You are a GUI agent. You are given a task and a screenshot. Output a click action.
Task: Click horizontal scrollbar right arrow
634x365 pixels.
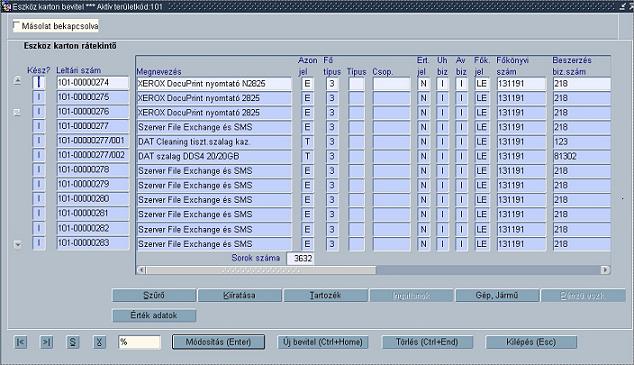[605, 270]
